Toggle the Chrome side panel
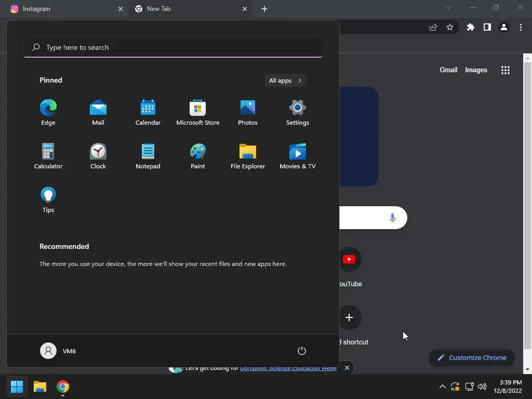This screenshot has width=532, height=399. tap(487, 27)
